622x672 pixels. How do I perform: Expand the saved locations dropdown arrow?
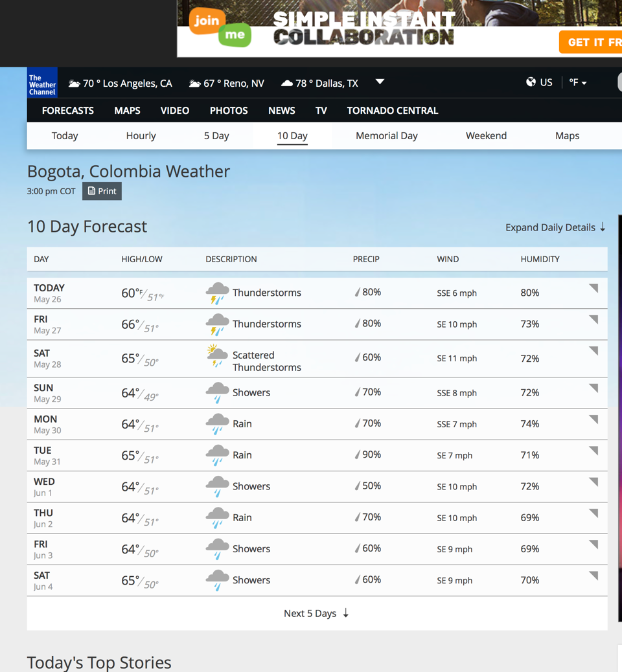point(380,82)
